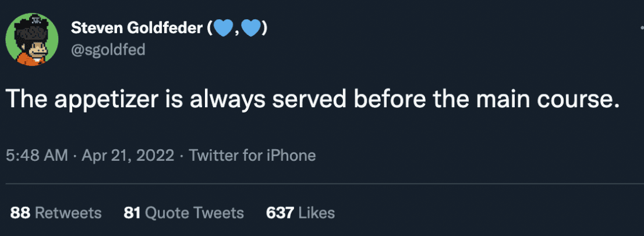View the Retweets label

coord(68,213)
